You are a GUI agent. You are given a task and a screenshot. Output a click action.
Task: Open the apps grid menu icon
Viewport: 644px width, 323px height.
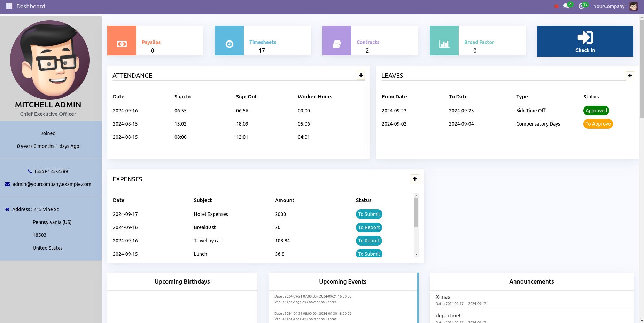[9, 6]
